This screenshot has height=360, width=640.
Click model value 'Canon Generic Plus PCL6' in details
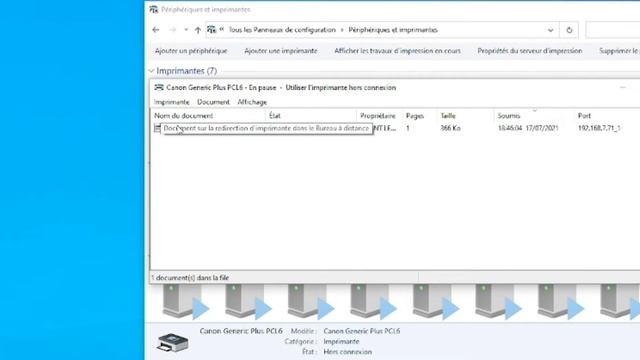pyautogui.click(x=362, y=331)
